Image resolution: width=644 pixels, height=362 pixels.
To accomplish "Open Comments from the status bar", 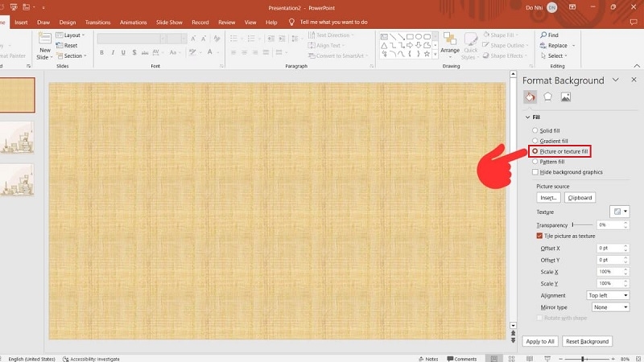I will click(x=462, y=359).
